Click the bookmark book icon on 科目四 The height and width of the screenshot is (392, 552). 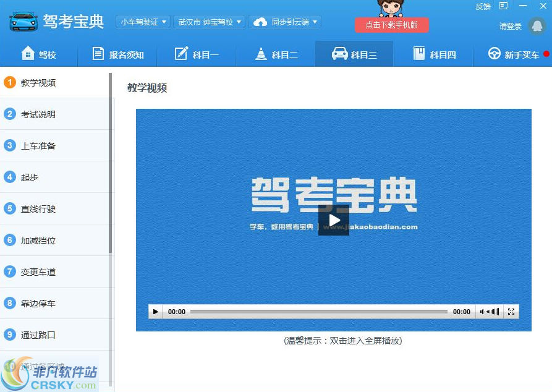pos(419,54)
